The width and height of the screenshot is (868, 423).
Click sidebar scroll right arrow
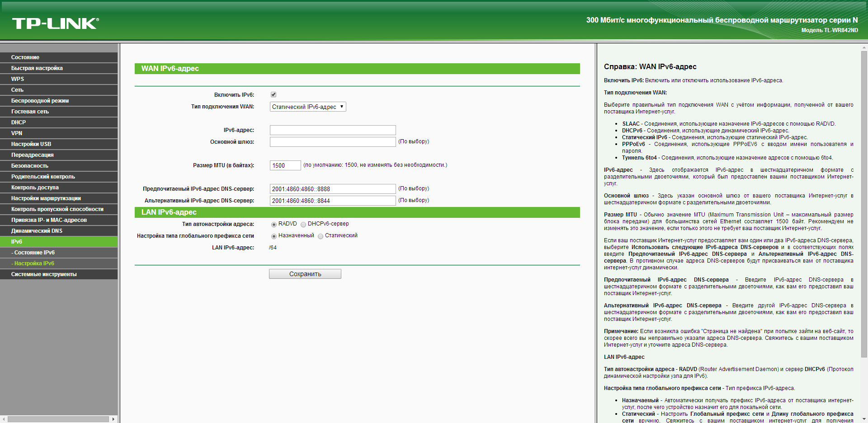[113, 419]
